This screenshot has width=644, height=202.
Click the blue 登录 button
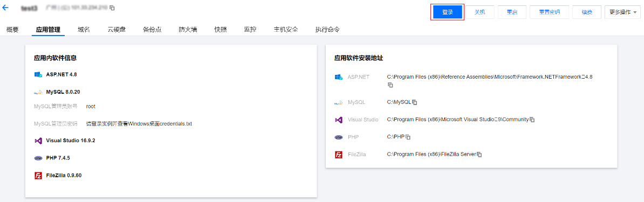447,12
